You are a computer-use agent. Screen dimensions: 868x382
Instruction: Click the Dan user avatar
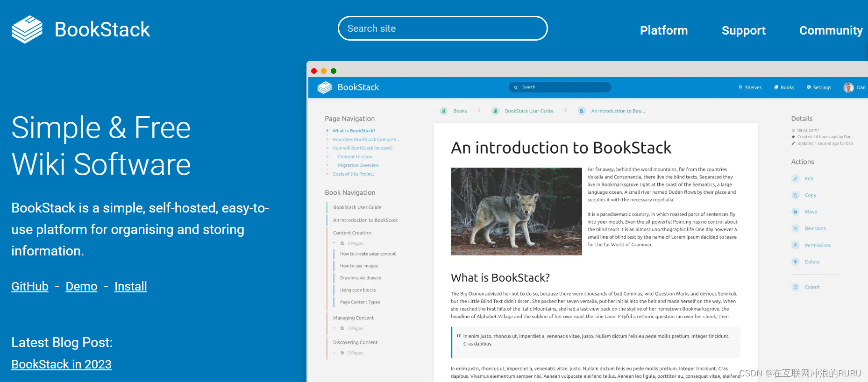tap(848, 87)
